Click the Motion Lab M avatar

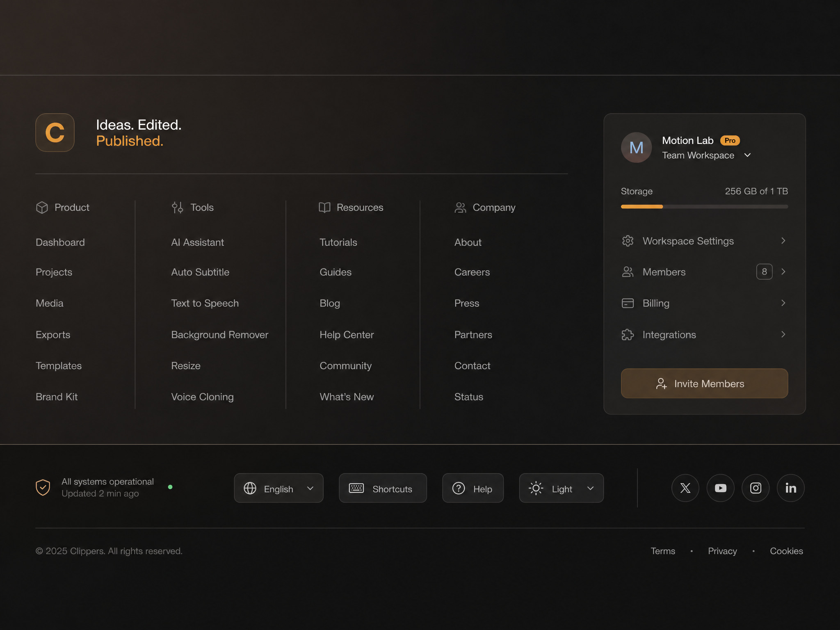636,147
